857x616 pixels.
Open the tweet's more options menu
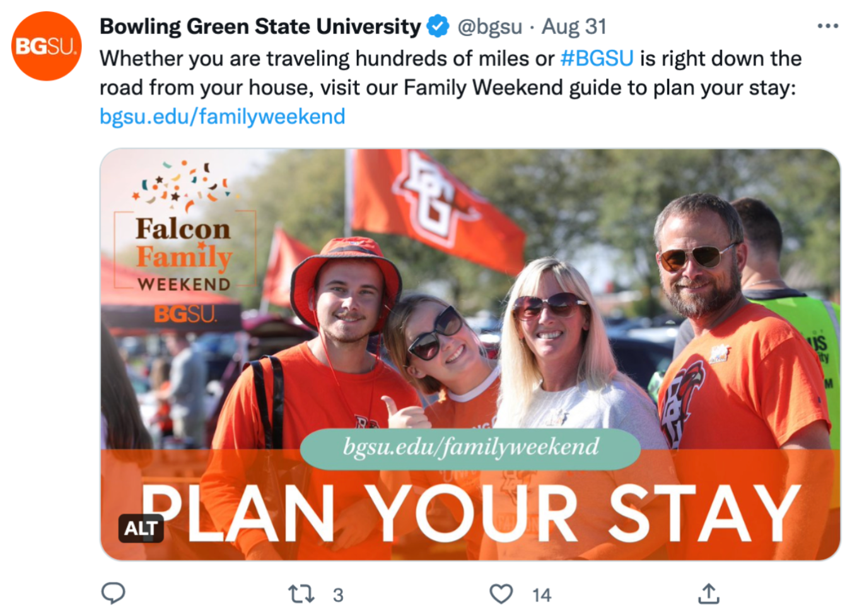827,26
